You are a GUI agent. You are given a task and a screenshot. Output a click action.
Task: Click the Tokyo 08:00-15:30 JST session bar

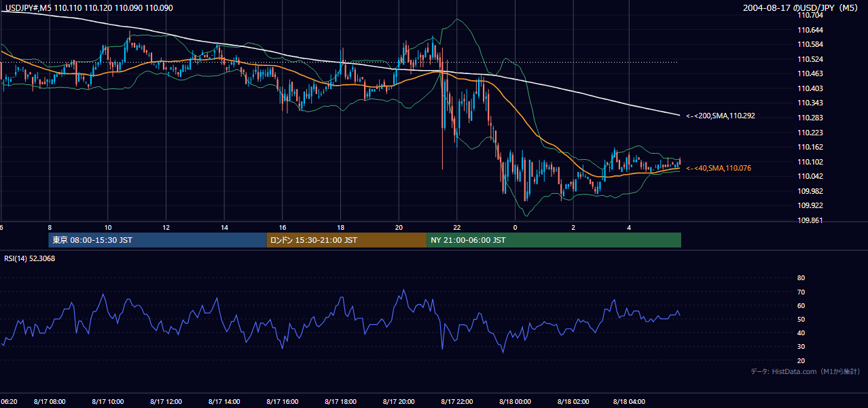point(158,240)
